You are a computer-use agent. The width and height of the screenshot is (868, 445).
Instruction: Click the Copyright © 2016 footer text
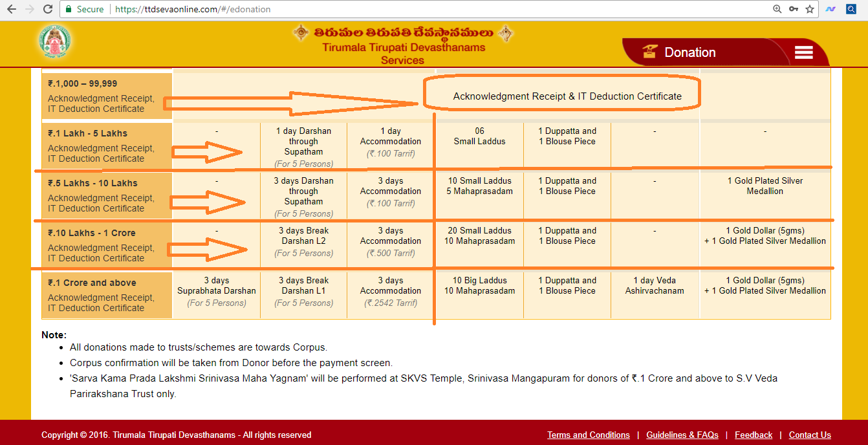click(177, 435)
